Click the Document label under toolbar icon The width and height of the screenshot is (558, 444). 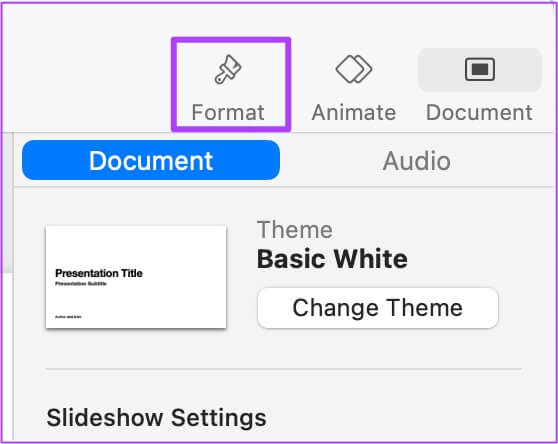coord(479,112)
